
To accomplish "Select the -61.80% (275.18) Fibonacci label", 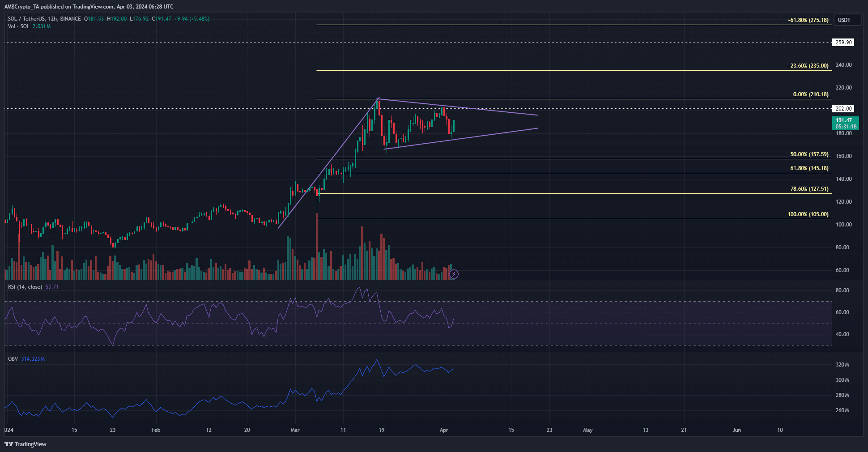I will pyautogui.click(x=808, y=20).
